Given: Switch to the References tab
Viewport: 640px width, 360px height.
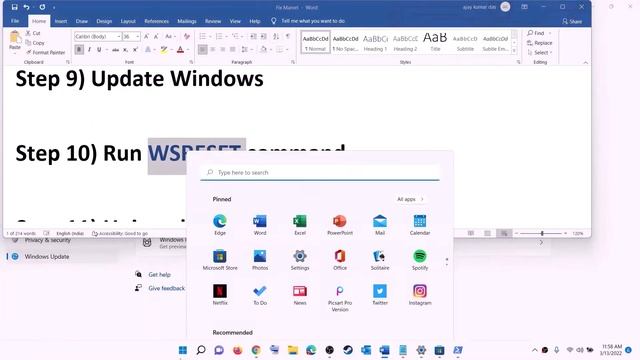Looking at the screenshot, I should [x=156, y=21].
